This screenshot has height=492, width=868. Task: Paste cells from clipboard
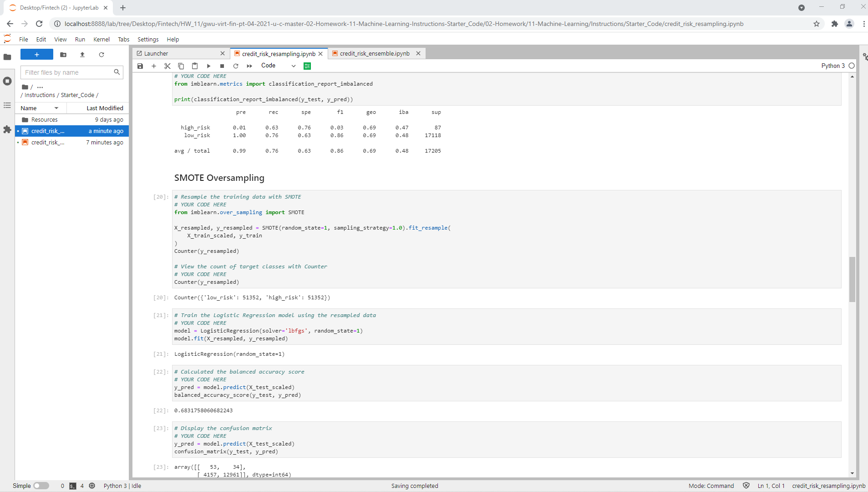point(195,66)
